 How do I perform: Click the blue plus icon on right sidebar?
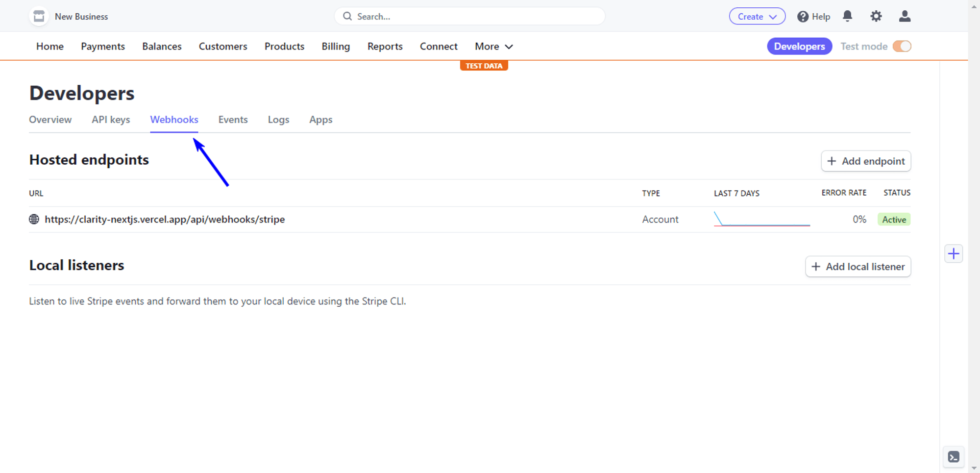[953, 253]
